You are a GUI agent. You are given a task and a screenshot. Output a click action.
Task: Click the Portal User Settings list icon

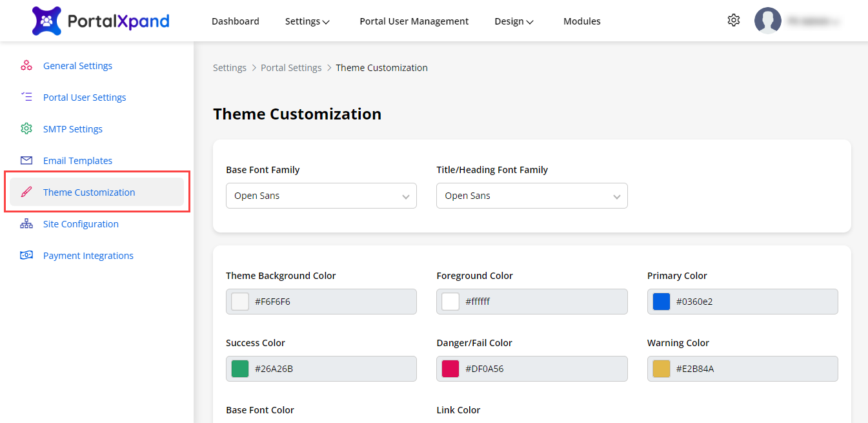coord(26,98)
